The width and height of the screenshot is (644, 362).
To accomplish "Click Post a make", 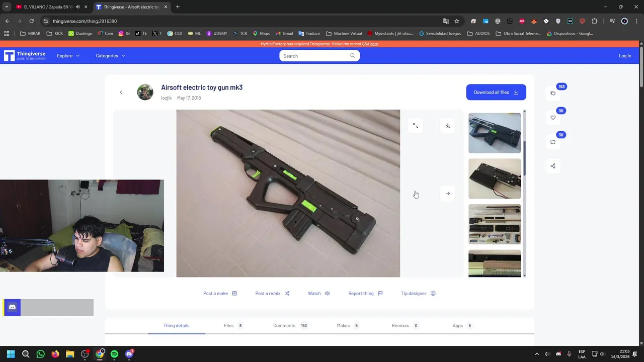I will coord(220,294).
